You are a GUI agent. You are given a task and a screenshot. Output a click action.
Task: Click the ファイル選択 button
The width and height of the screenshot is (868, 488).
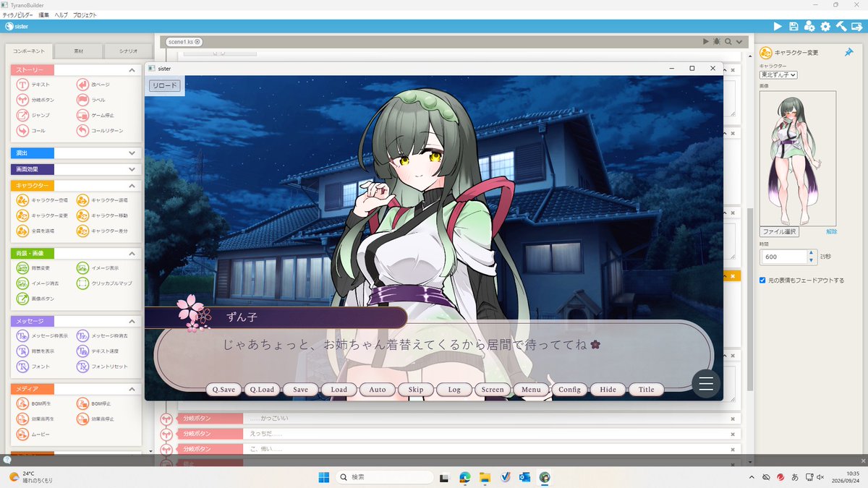pos(780,232)
